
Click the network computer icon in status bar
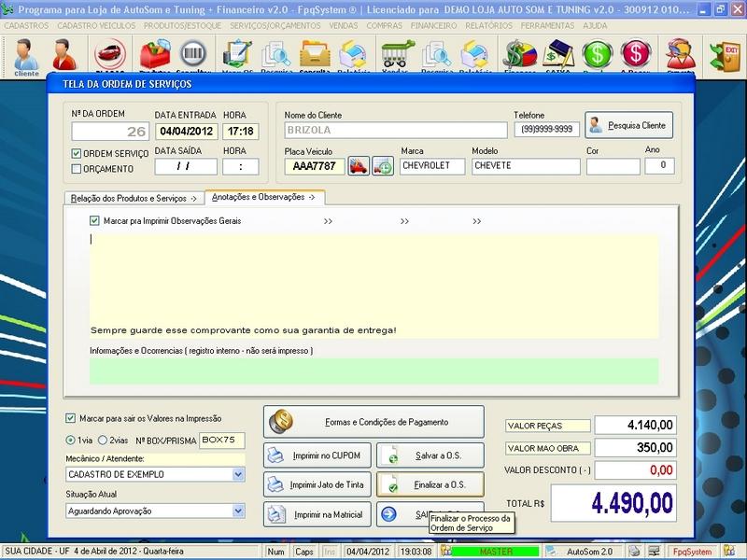[654, 551]
